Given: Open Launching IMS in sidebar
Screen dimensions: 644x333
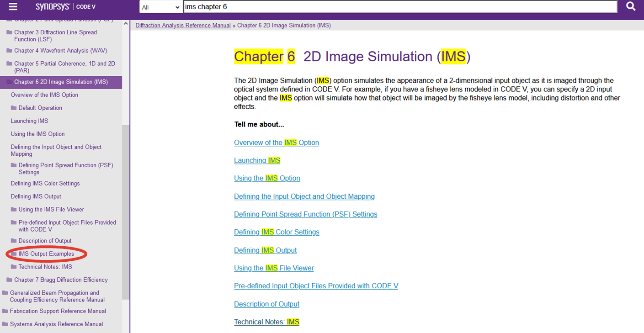Looking at the screenshot, I should coord(29,121).
